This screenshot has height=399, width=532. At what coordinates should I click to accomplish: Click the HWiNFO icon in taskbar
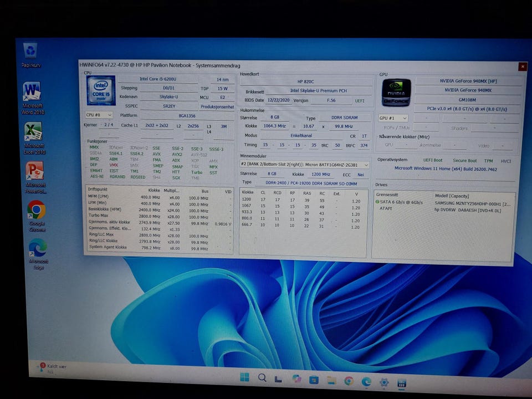tap(402, 382)
